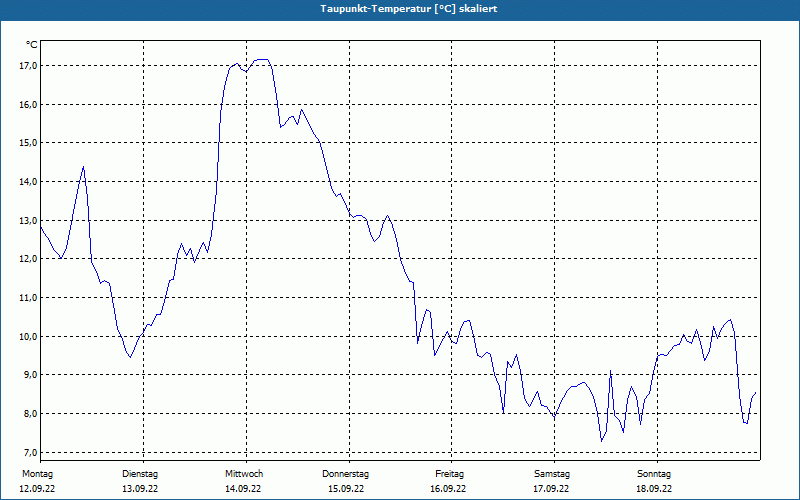This screenshot has height=500, width=800.
Task: Click the 12,0 y-axis label
Action: coord(29,259)
